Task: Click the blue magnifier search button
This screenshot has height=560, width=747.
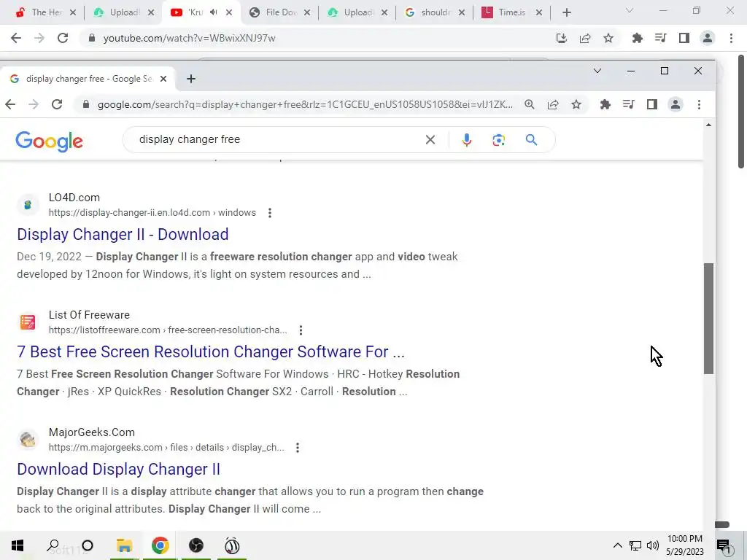Action: pyautogui.click(x=531, y=139)
